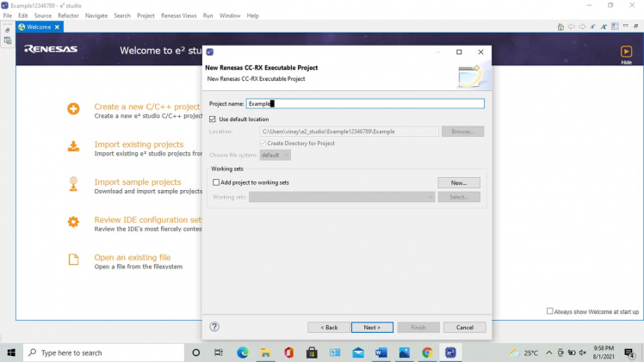
Task: Open the Project menu
Action: tap(146, 15)
